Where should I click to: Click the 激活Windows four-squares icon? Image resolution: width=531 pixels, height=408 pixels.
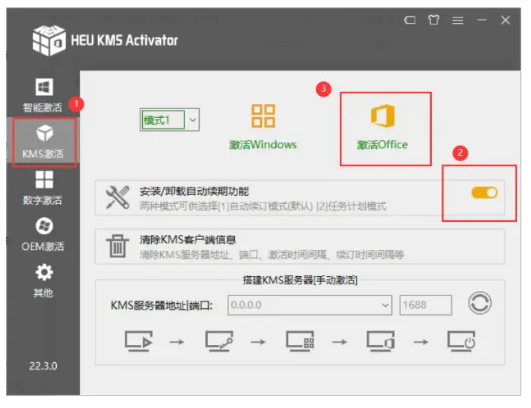263,116
